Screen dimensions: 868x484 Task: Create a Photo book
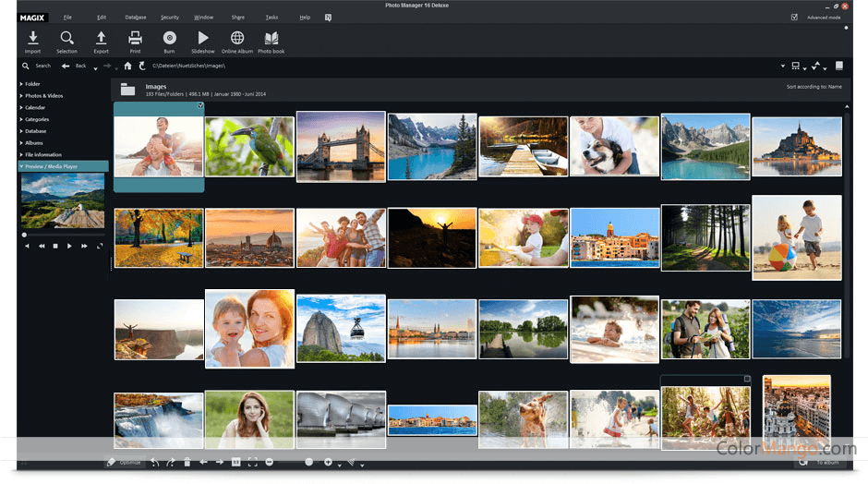point(271,40)
